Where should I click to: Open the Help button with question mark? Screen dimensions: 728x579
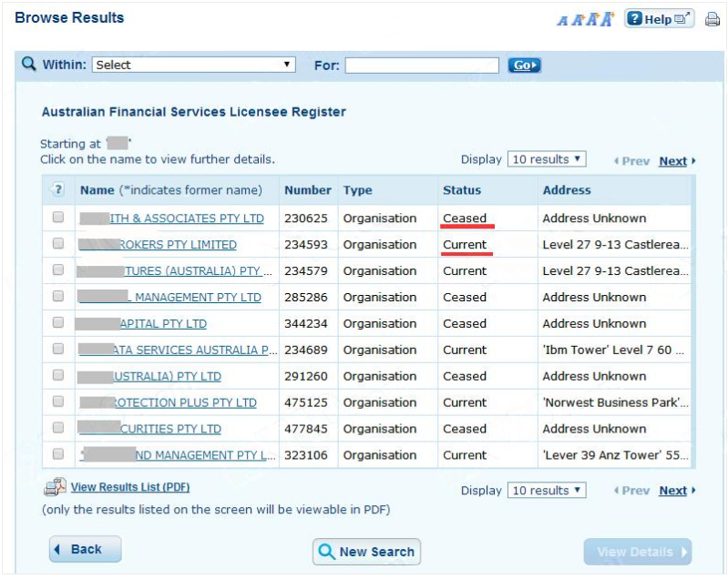point(659,19)
